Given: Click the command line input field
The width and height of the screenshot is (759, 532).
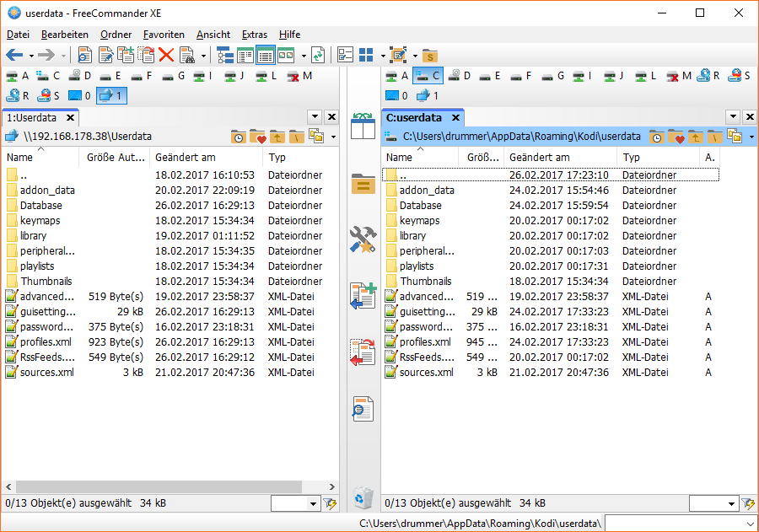Looking at the screenshot, I should 675,524.
